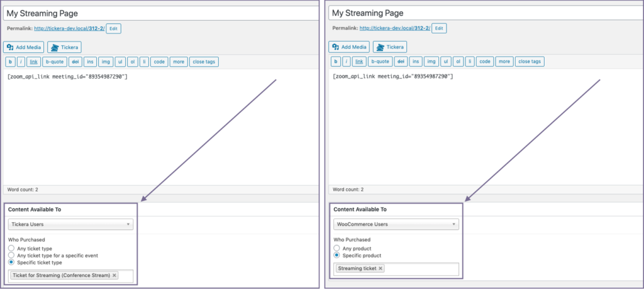Image resolution: width=644 pixels, height=289 pixels.
Task: Click the specific product tag input field
Action: (x=396, y=269)
